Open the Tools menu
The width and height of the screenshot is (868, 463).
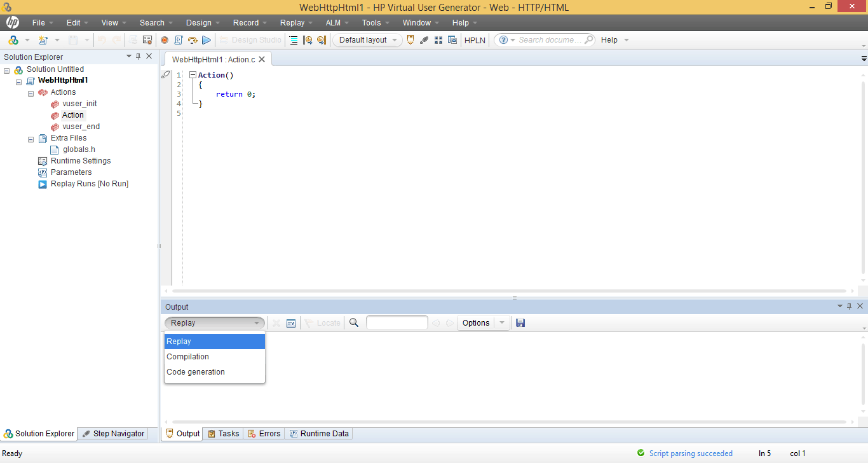(372, 23)
